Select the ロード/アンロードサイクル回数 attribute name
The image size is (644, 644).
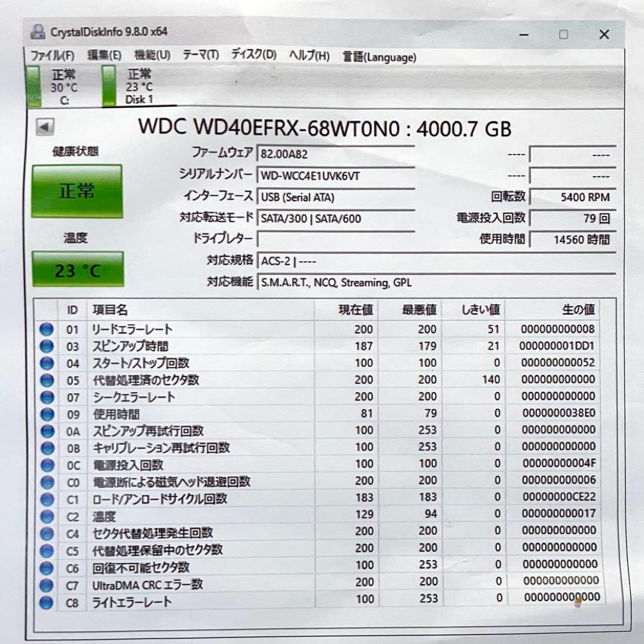click(x=160, y=499)
